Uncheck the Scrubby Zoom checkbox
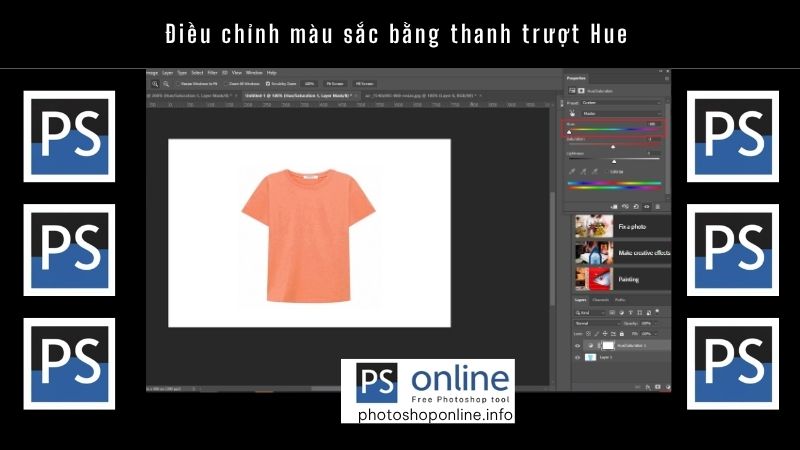The image size is (800, 450). point(268,84)
